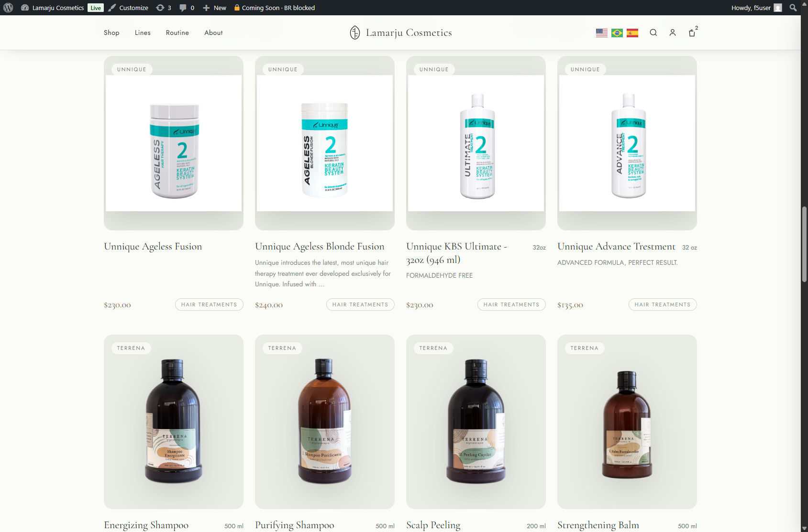Click the Lamarju Cosmetics logo
The image size is (808, 532).
tap(400, 33)
